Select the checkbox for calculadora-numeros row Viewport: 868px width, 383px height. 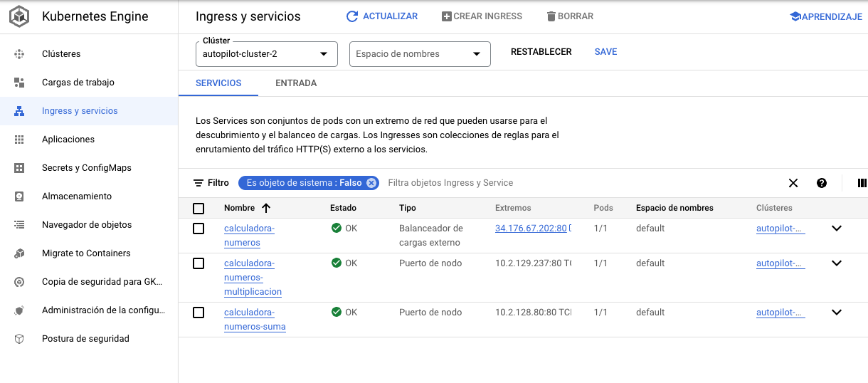coord(199,229)
